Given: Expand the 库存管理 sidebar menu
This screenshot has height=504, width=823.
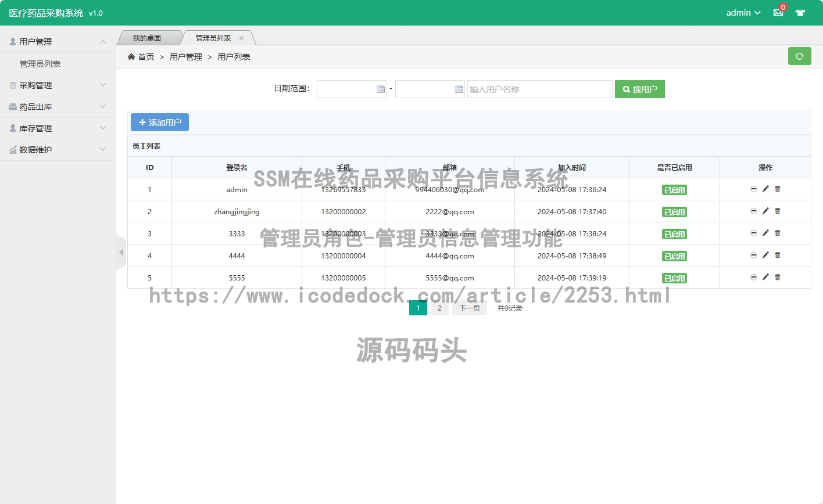Looking at the screenshot, I should [58, 128].
